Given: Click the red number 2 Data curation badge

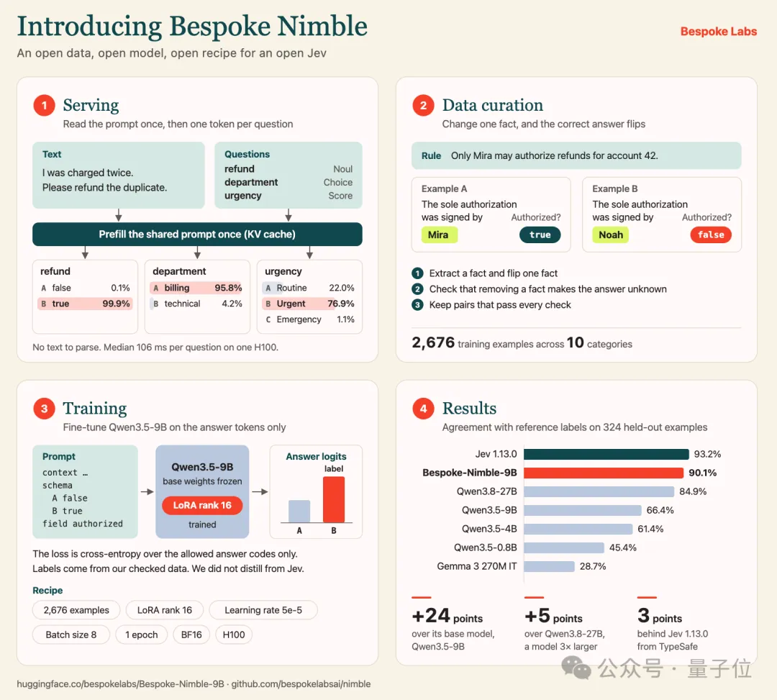Looking at the screenshot, I should pyautogui.click(x=423, y=106).
